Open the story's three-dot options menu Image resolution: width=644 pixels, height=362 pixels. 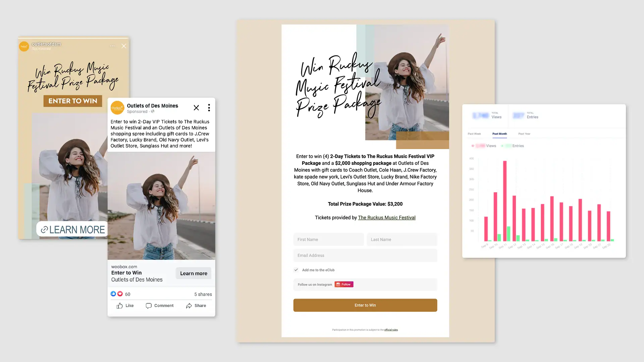112,46
